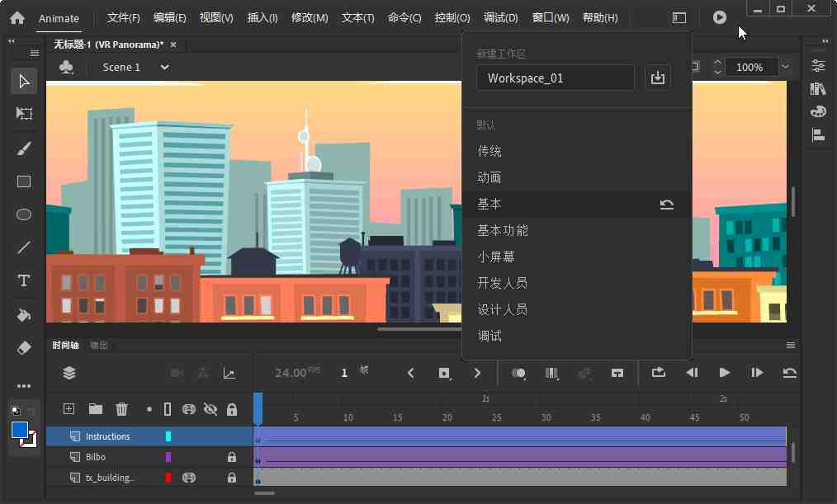This screenshot has height=504, width=837.
Task: Select the Rectangle tool
Action: click(23, 181)
